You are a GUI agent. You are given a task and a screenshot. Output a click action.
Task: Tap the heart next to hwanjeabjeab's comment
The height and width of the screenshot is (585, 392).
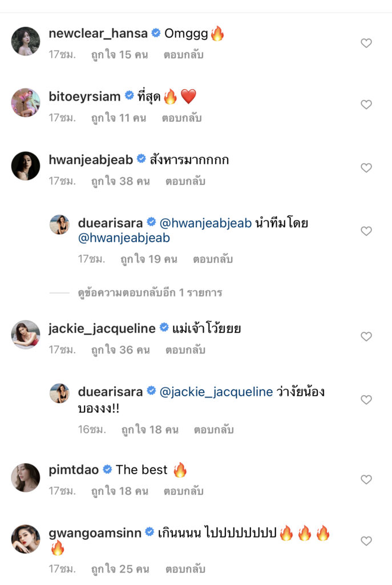tap(366, 168)
